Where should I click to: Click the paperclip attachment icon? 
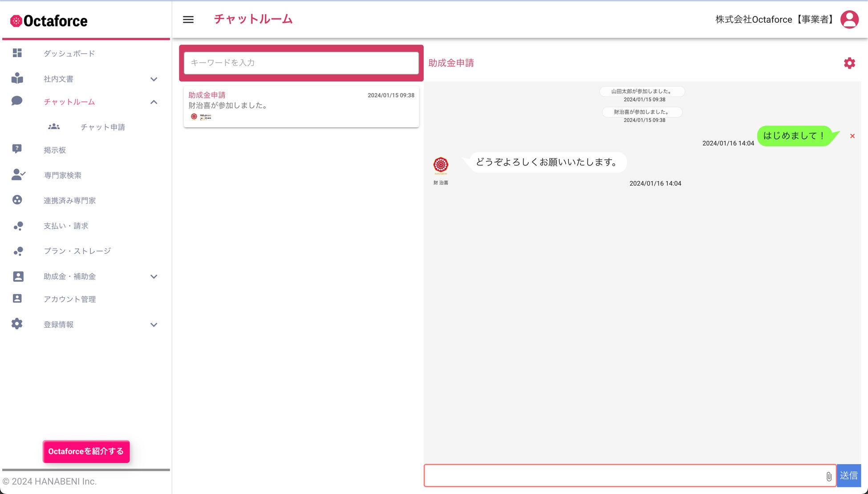[829, 476]
